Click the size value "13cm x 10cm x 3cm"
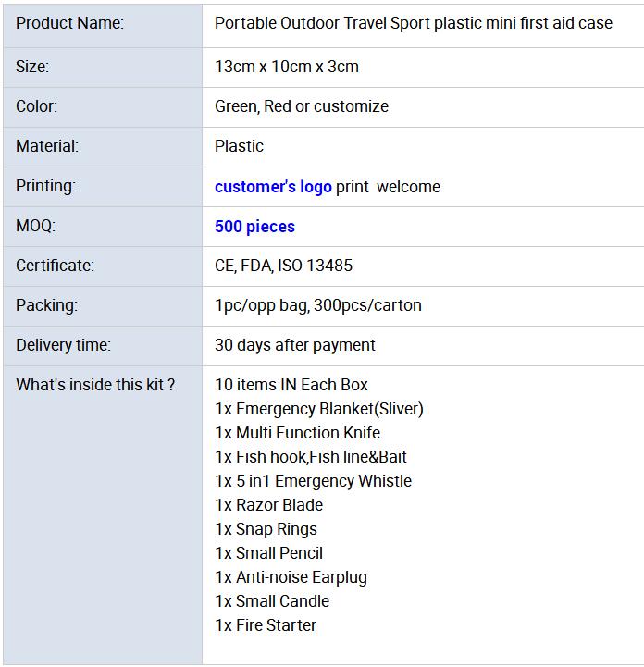 tap(287, 67)
